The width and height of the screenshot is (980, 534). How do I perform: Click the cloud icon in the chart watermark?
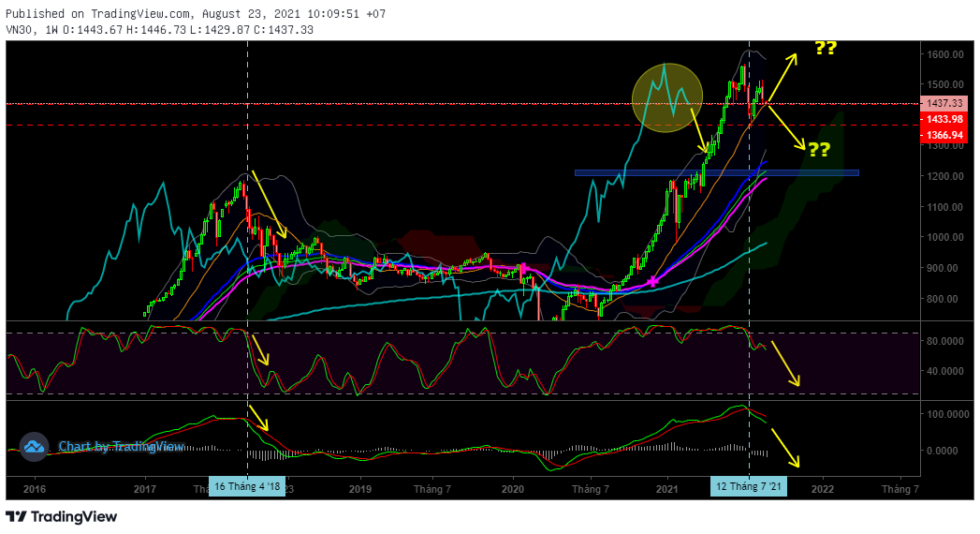35,447
